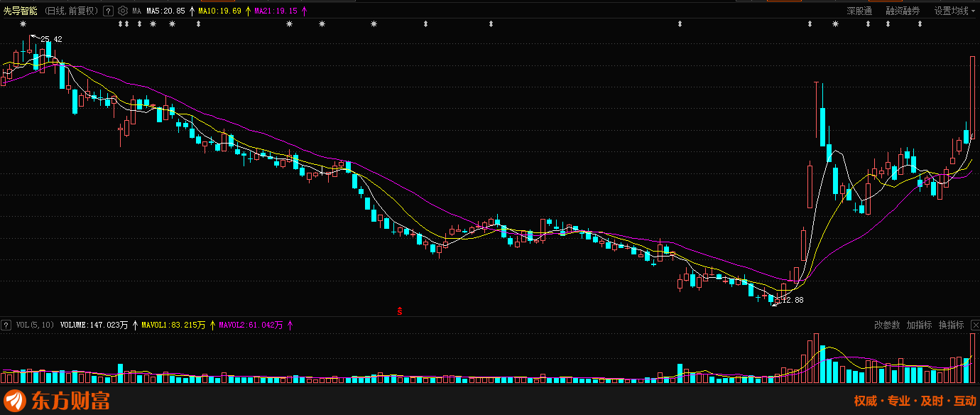Close the VOL indicator panel

(974, 325)
